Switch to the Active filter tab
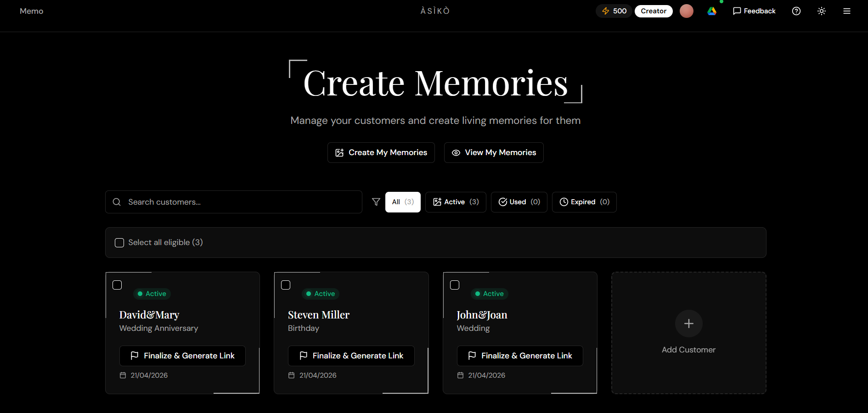868x413 pixels. (x=456, y=202)
